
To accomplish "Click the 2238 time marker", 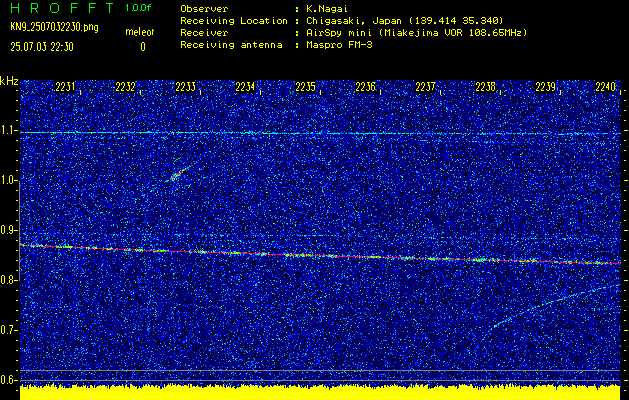I will tap(485, 87).
